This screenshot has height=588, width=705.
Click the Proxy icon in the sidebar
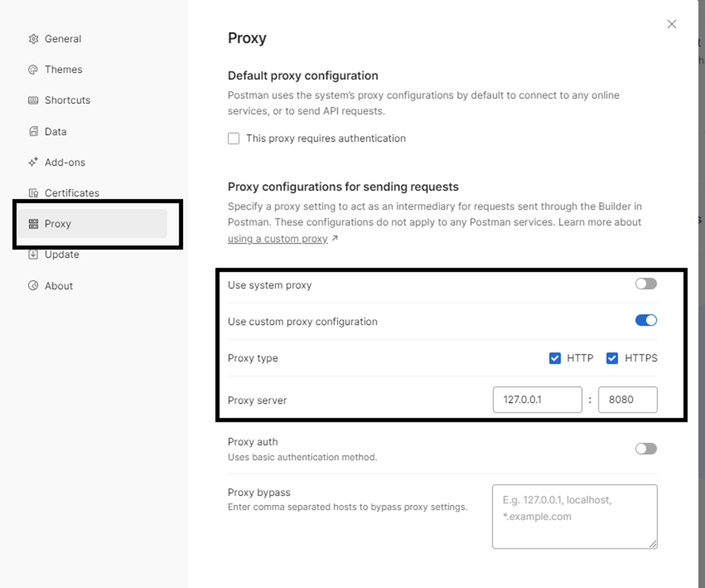pyautogui.click(x=33, y=223)
